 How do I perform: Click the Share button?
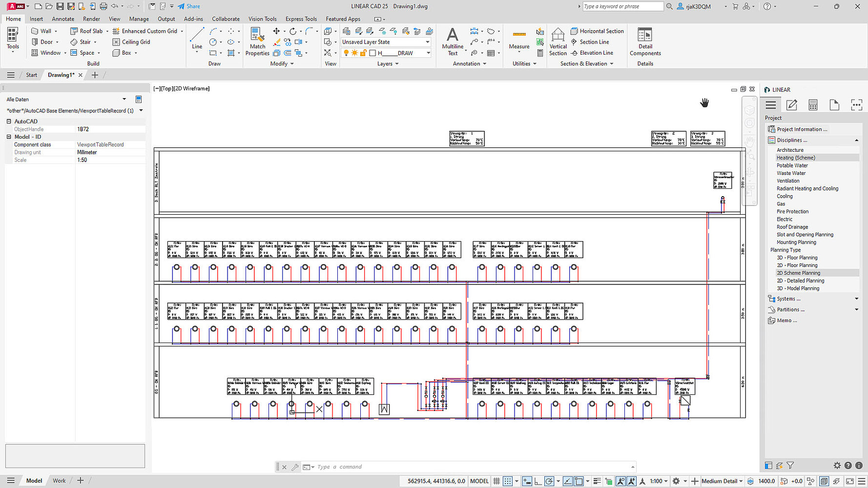[189, 6]
